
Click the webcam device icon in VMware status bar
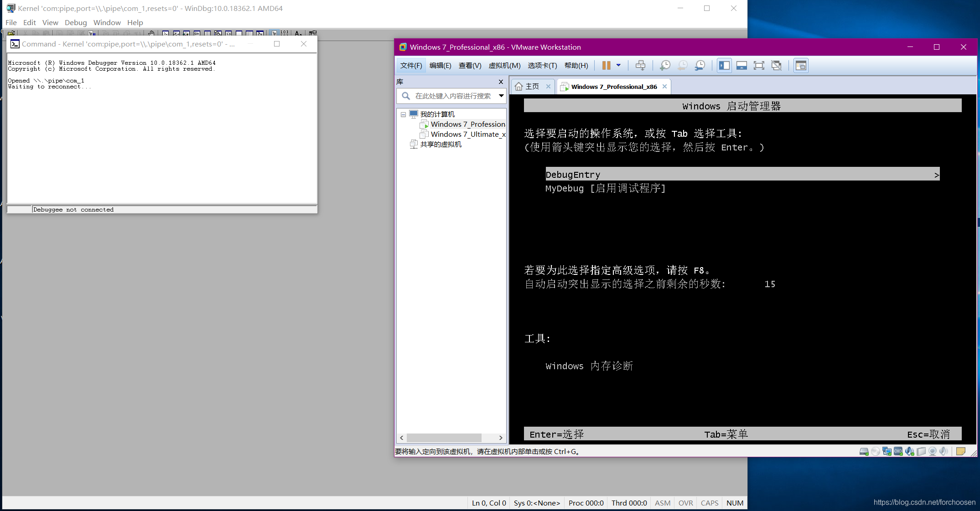[x=933, y=451]
